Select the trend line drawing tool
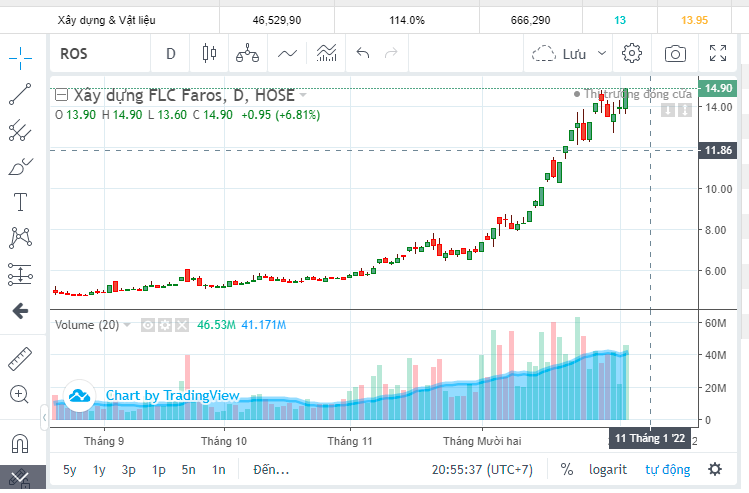This screenshot has width=749, height=493. point(20,94)
